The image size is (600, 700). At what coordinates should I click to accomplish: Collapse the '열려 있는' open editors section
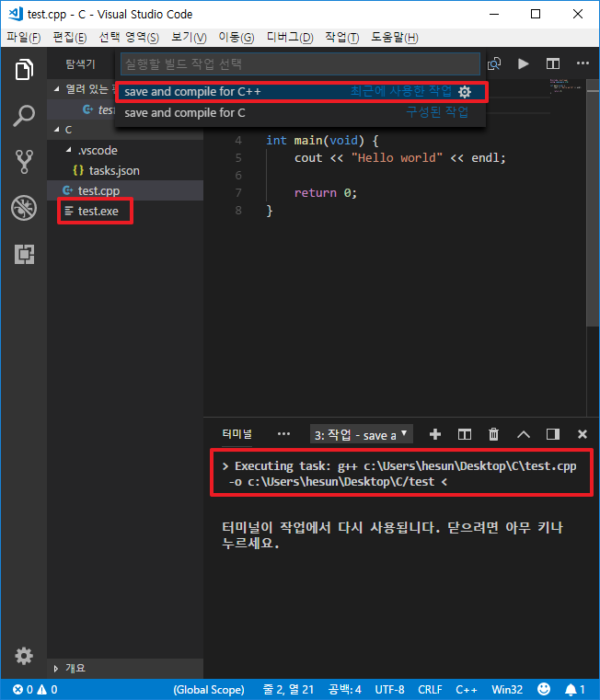point(57,89)
